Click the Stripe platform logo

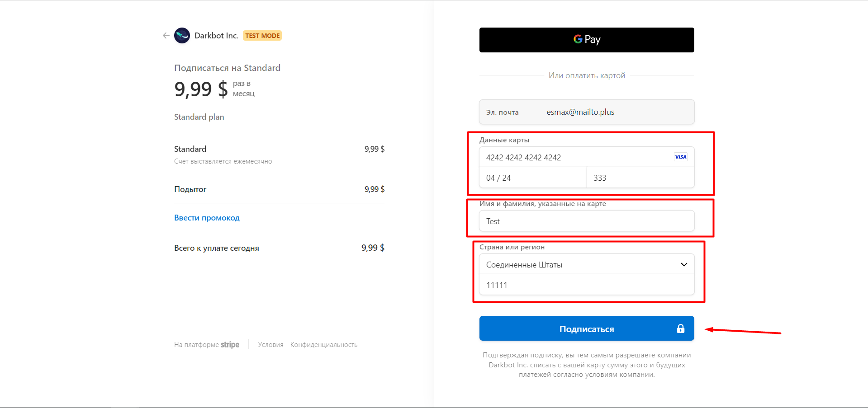[x=230, y=344]
